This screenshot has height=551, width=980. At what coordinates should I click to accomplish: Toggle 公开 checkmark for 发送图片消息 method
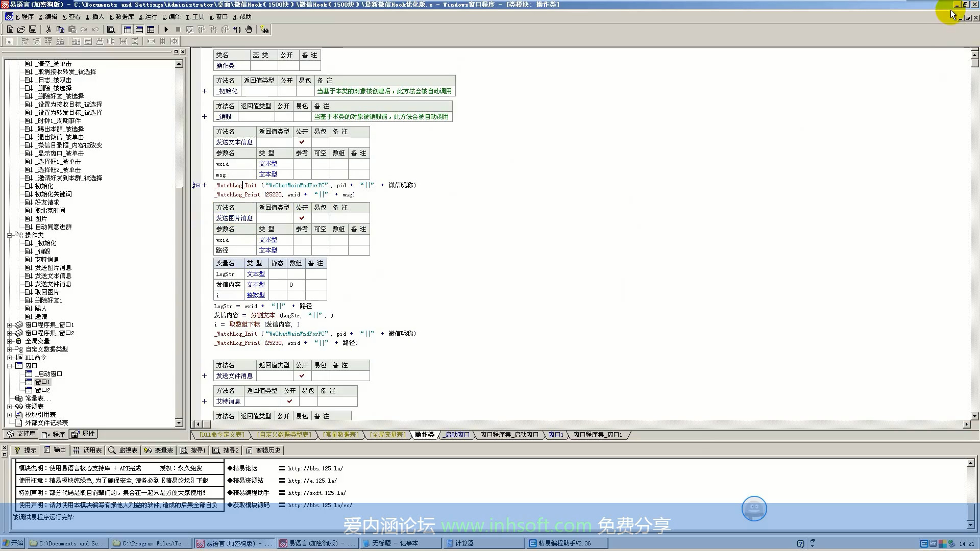tap(302, 218)
